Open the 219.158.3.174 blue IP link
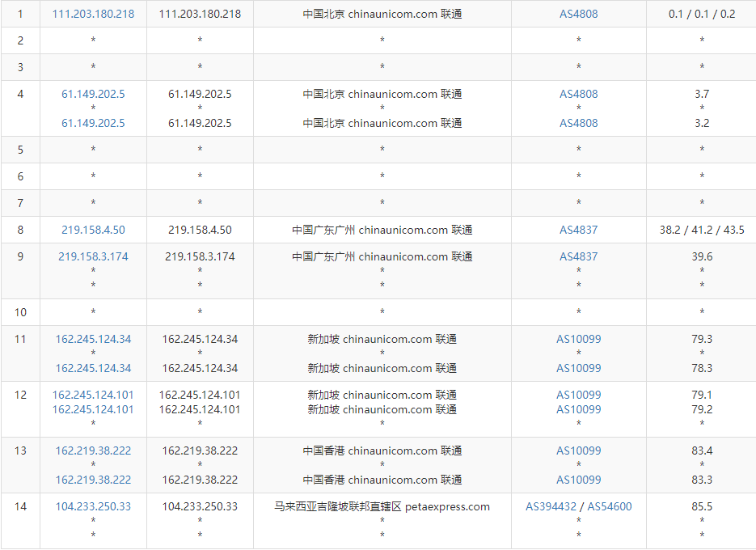 pyautogui.click(x=93, y=256)
